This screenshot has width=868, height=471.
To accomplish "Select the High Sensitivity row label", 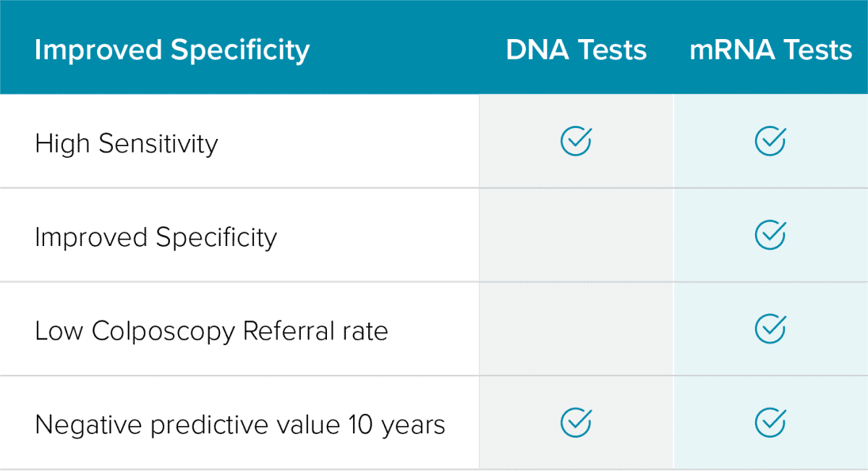I will [126, 143].
